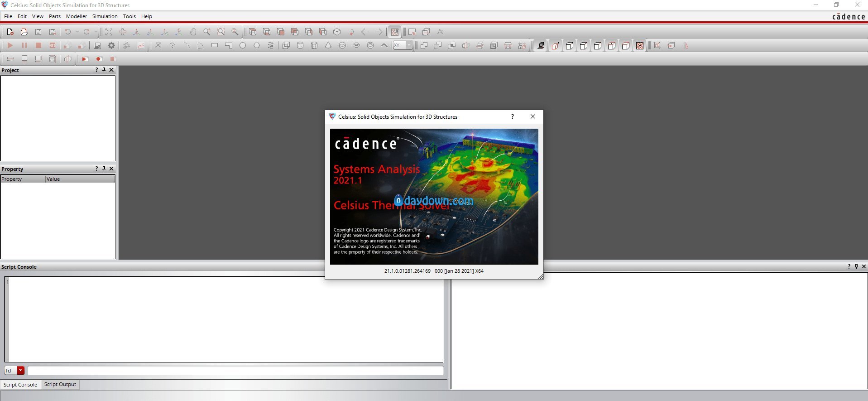This screenshot has height=401, width=868.
Task: Toggle the hatched face-center snap icon
Action: point(640,45)
